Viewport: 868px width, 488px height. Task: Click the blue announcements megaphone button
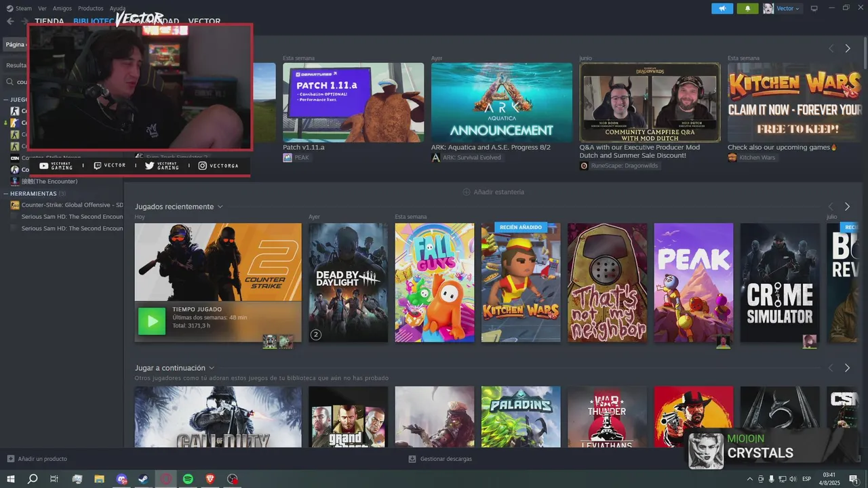(x=722, y=8)
